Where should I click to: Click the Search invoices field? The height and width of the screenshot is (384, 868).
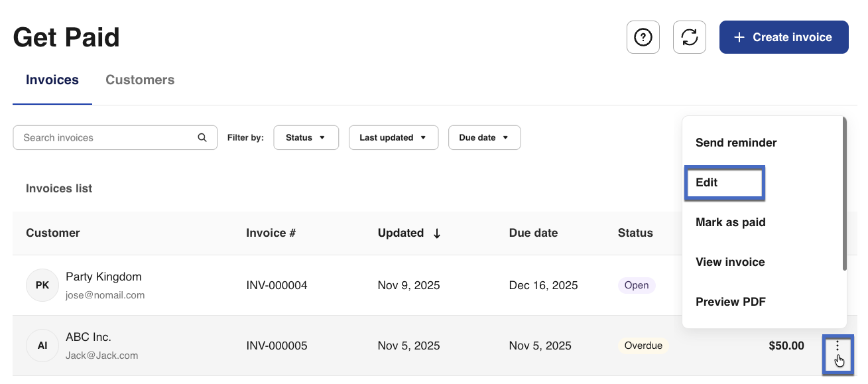(x=106, y=138)
